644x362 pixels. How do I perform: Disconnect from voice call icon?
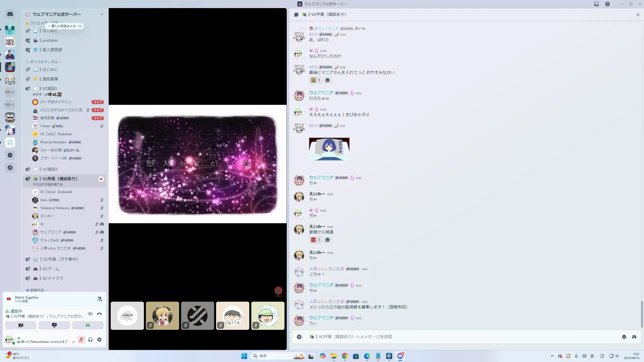coord(99,314)
